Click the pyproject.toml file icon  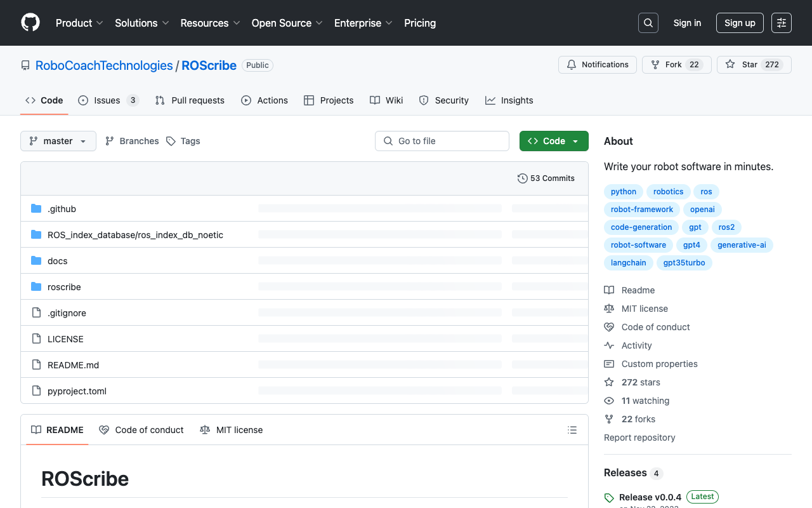pos(36,391)
